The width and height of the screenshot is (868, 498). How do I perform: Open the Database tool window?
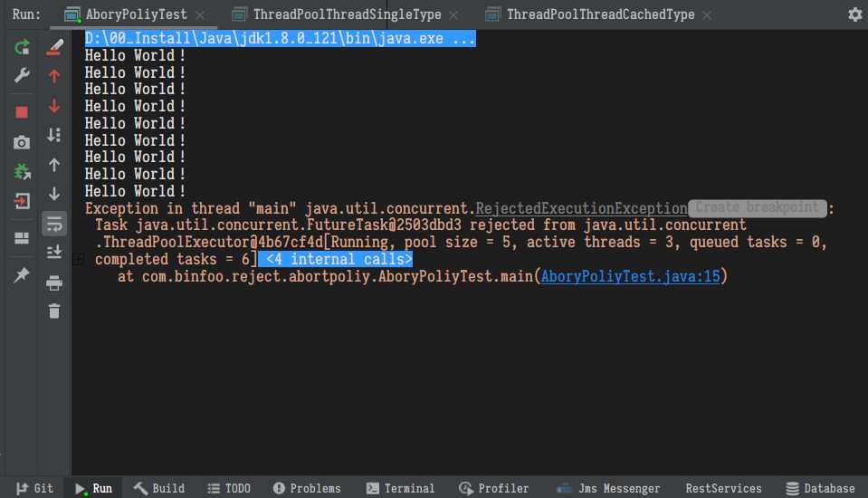820,488
